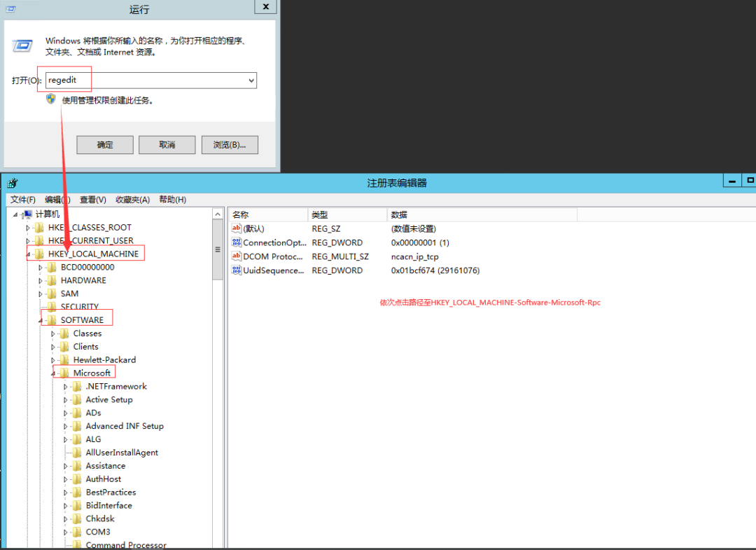Click the REG_MULTI_SZ type cell
This screenshot has width=756, height=550.
pyautogui.click(x=340, y=256)
